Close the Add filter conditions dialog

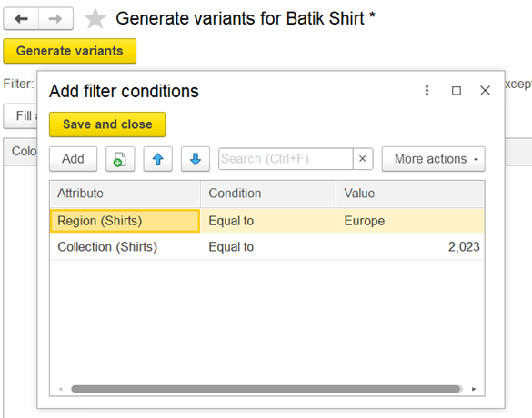click(x=486, y=91)
